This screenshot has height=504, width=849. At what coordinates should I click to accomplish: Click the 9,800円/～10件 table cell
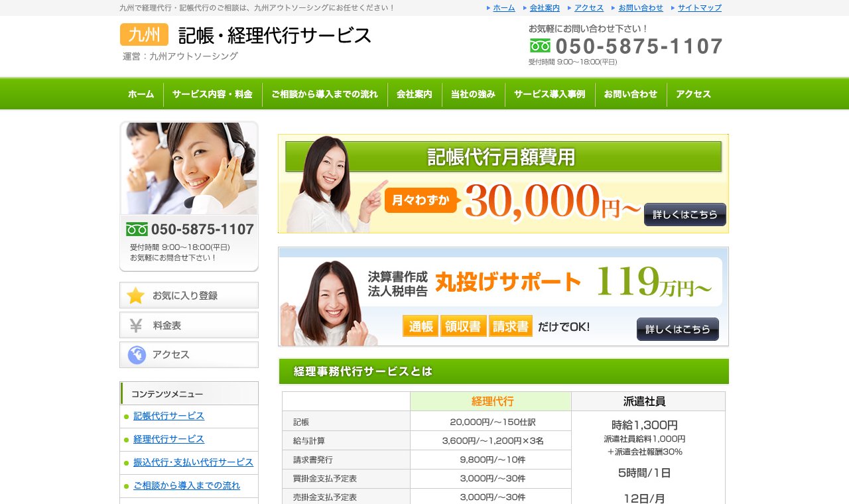coord(491,460)
